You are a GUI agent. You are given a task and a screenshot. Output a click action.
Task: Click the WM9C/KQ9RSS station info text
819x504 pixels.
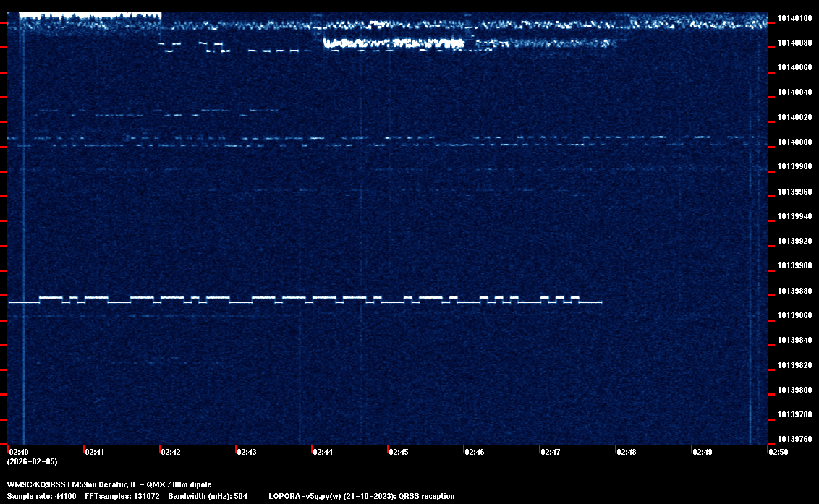click(109, 484)
